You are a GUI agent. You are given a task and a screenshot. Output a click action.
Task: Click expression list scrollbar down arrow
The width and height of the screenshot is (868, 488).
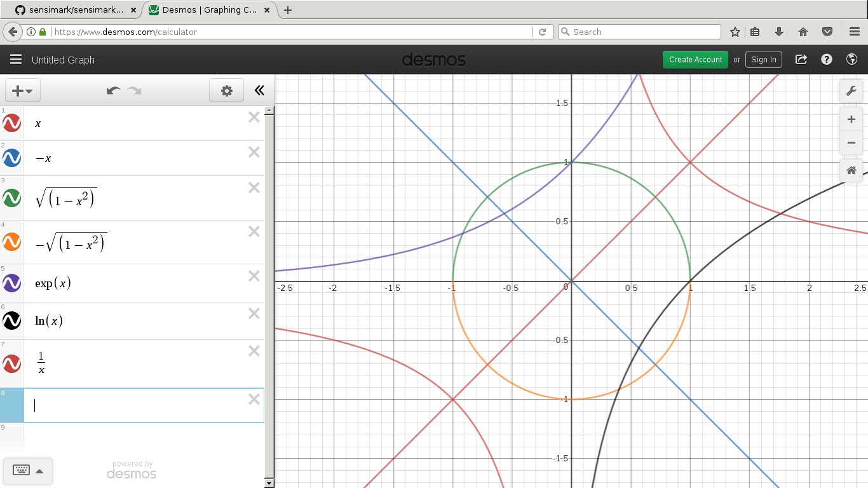pyautogui.click(x=269, y=484)
